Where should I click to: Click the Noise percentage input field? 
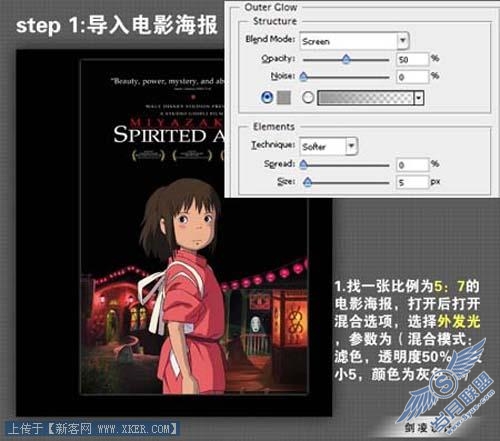pos(412,77)
